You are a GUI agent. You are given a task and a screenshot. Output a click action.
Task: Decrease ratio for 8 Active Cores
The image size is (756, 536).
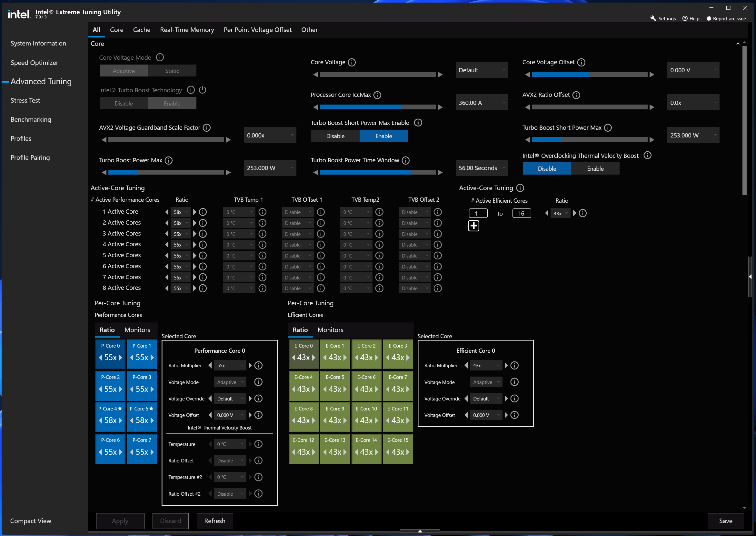point(167,288)
